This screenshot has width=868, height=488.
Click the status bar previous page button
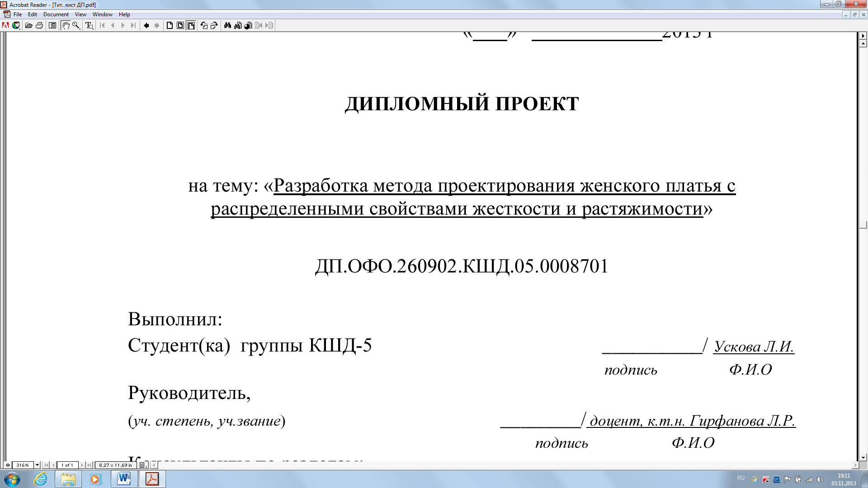53,465
